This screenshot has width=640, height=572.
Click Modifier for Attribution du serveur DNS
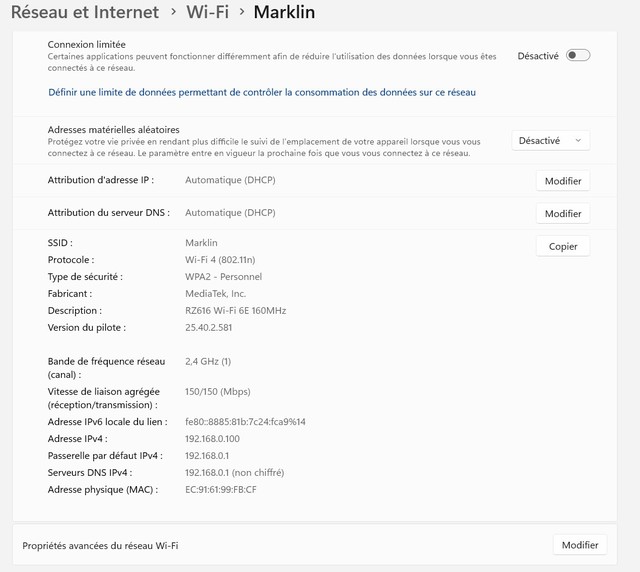click(x=563, y=213)
